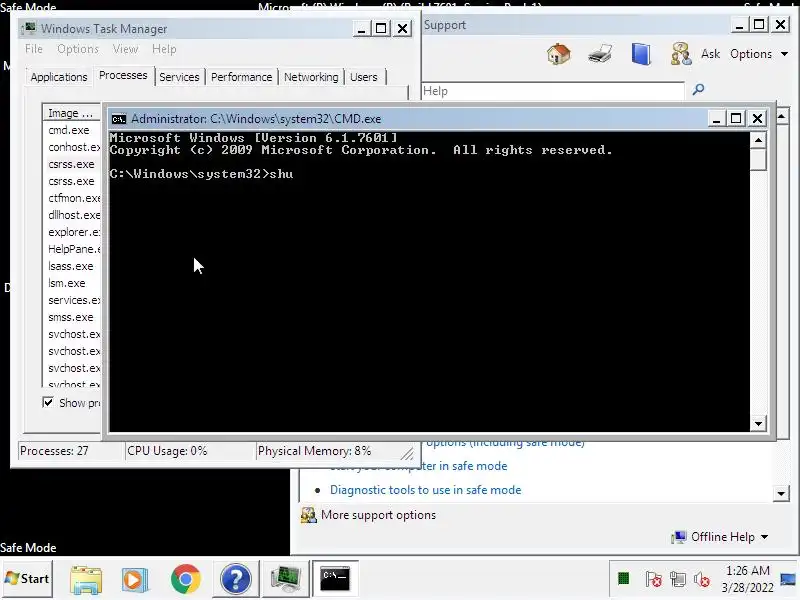The width and height of the screenshot is (800, 600).
Task: Click the Ask button in Help
Action: [x=710, y=54]
